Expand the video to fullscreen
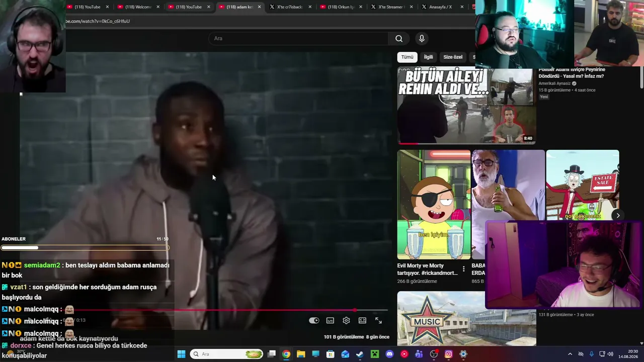 (378, 321)
